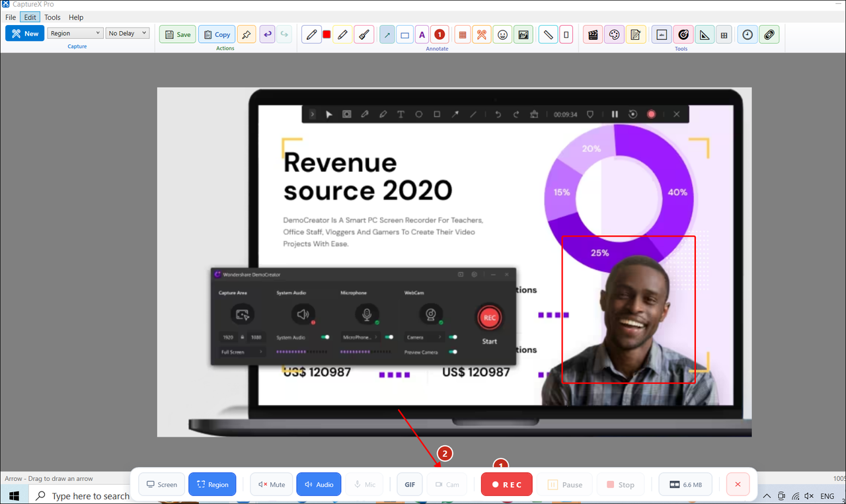Select the Rectangle annotation tool
Image resolution: width=846 pixels, height=504 pixels.
coord(404,34)
